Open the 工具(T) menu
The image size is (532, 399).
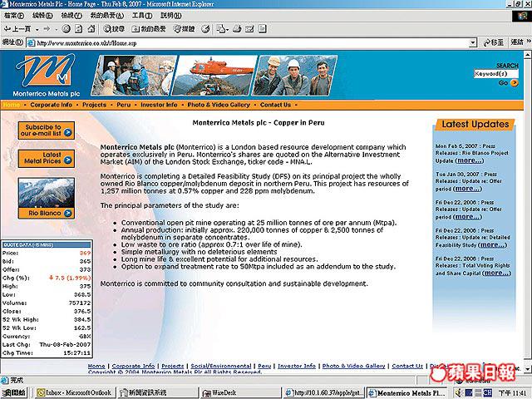tap(142, 16)
